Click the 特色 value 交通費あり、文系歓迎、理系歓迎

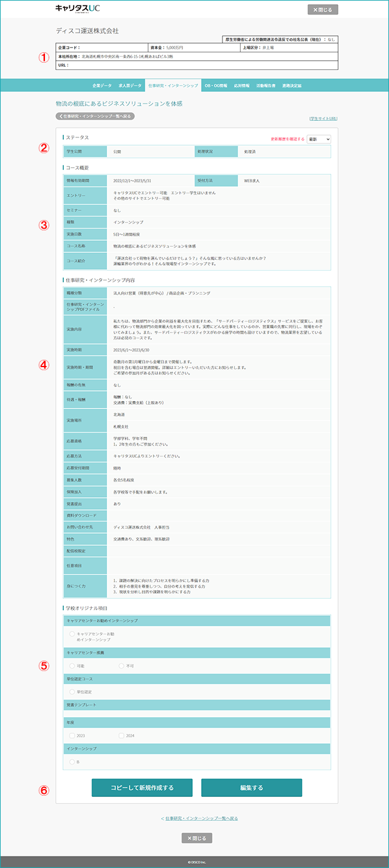coord(141,539)
